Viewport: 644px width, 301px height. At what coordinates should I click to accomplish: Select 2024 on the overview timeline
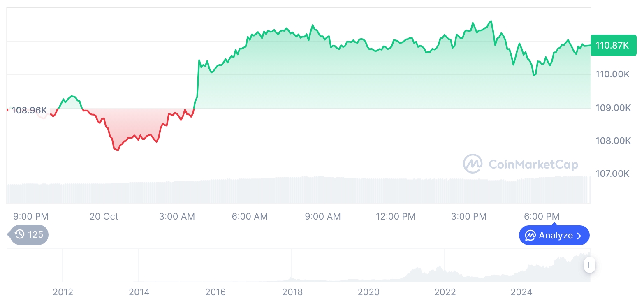click(521, 292)
